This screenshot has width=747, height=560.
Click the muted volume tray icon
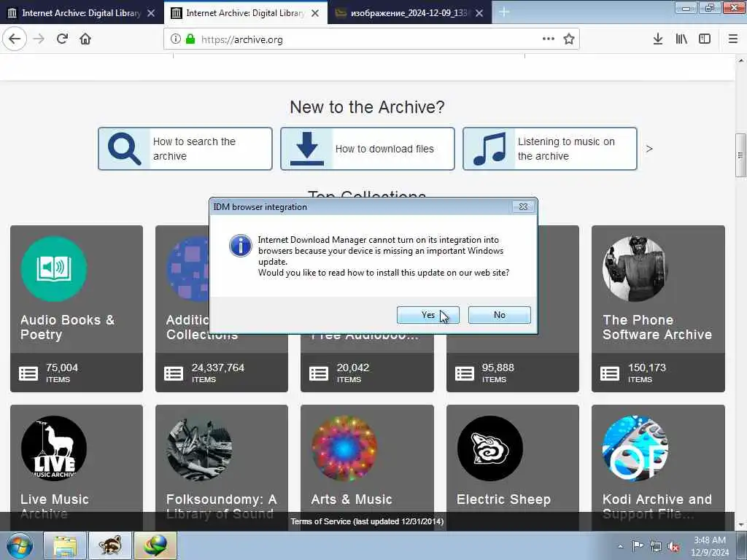(x=673, y=546)
